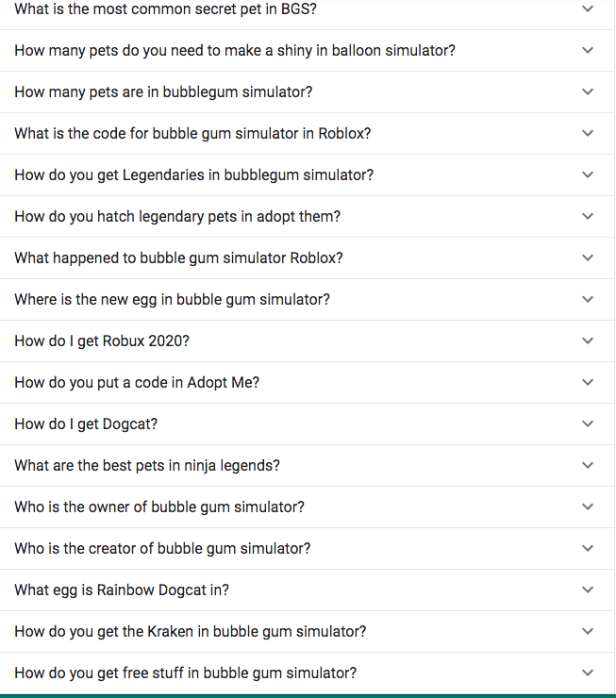Click the Dogcat question's chevron icon
This screenshot has width=616, height=698.
point(588,424)
